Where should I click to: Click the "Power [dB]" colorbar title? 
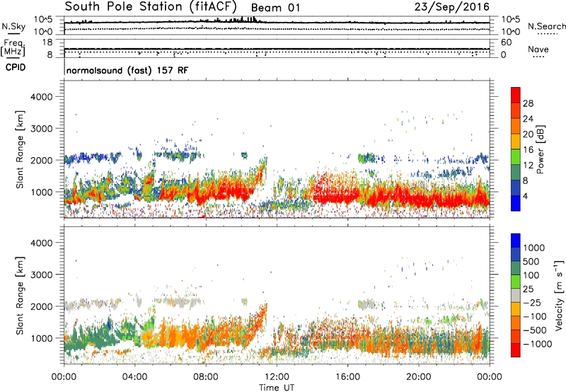click(x=540, y=149)
